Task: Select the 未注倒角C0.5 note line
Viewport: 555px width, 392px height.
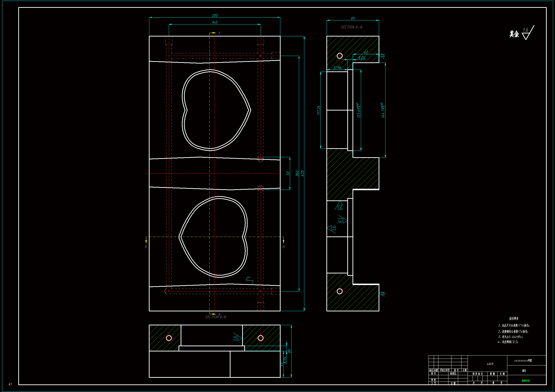Action: (x=508, y=342)
